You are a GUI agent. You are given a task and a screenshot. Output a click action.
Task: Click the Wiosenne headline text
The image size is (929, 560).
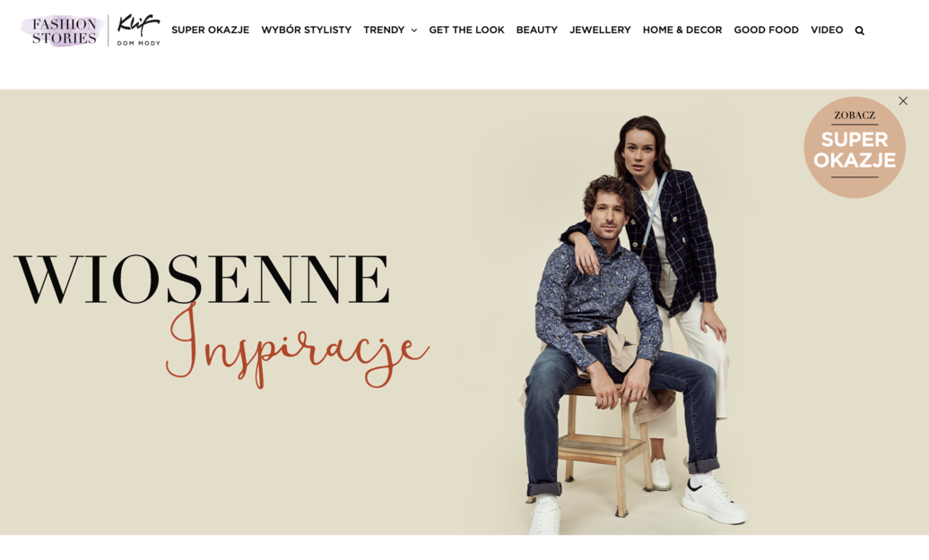click(202, 279)
